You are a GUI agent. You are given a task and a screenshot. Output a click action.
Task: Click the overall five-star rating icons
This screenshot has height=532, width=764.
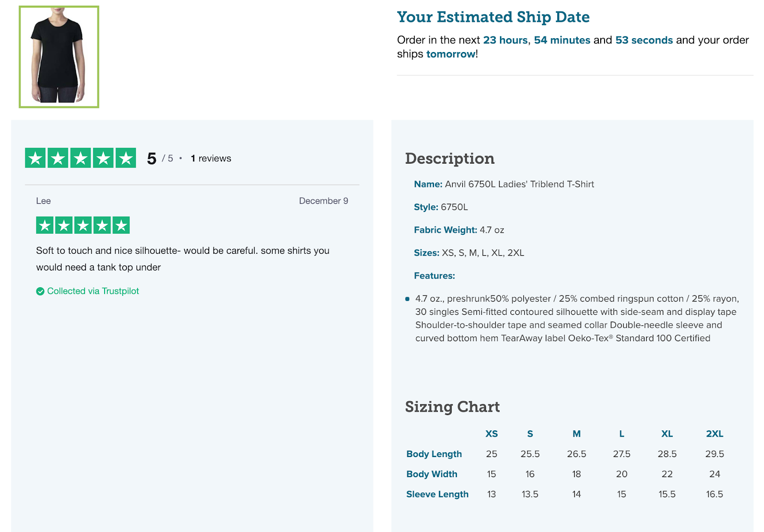pyautogui.click(x=80, y=158)
